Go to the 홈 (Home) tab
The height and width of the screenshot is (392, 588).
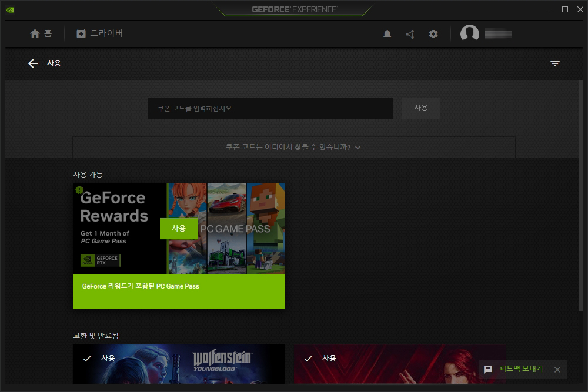[x=41, y=33]
